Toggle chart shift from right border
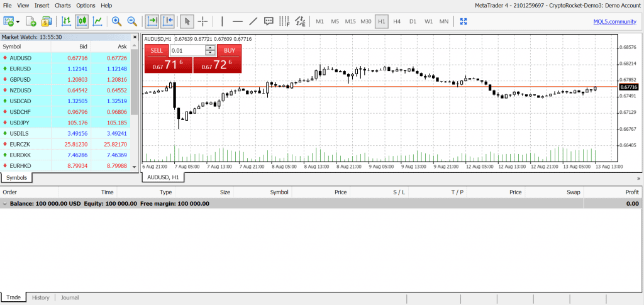Screen dimensions: 644x305 click(167, 21)
